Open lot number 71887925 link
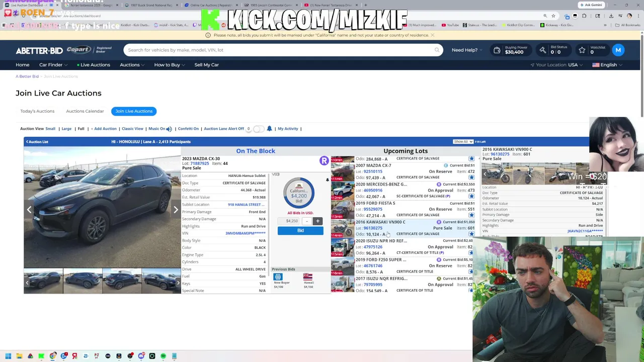Screen dimensions: 644x362 coord(199,163)
